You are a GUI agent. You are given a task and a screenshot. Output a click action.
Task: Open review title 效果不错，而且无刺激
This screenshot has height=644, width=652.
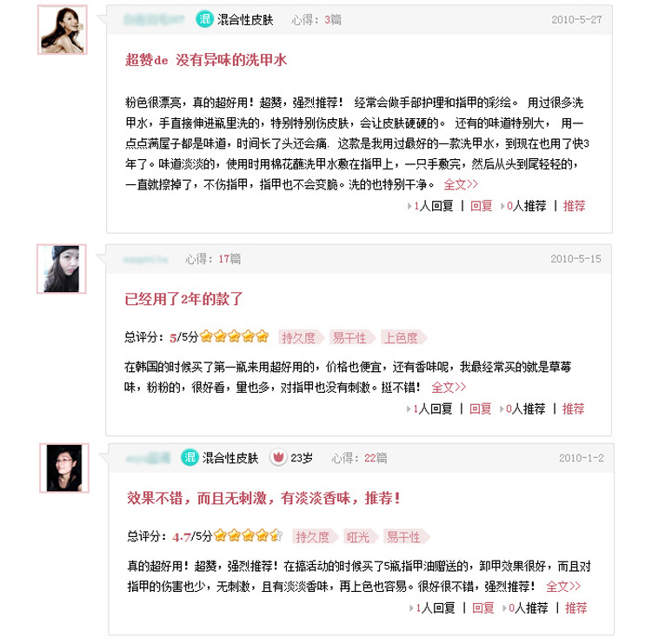[263, 498]
